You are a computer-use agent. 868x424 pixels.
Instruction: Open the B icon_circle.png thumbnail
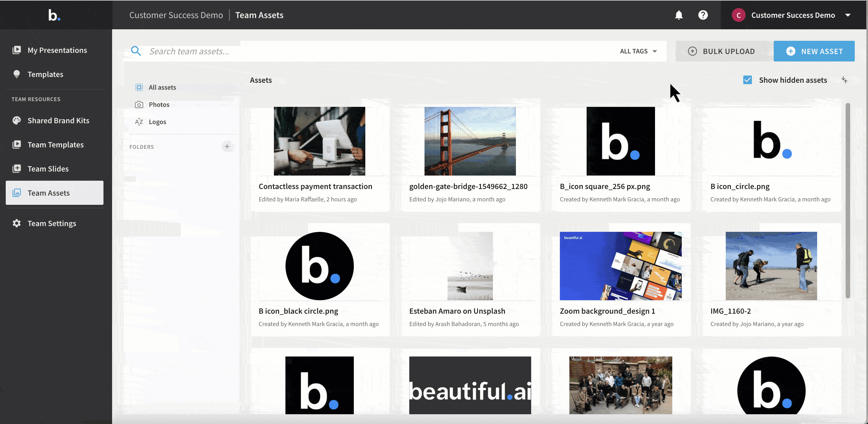click(771, 141)
